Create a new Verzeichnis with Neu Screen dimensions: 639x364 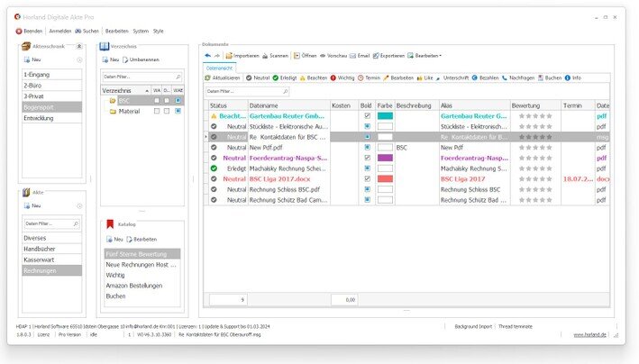coord(111,59)
